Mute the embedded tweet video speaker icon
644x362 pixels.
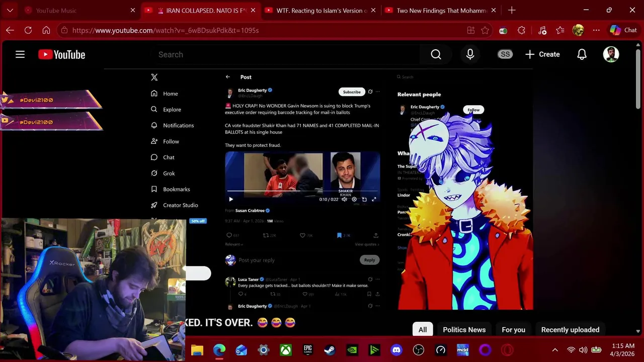pos(344,200)
